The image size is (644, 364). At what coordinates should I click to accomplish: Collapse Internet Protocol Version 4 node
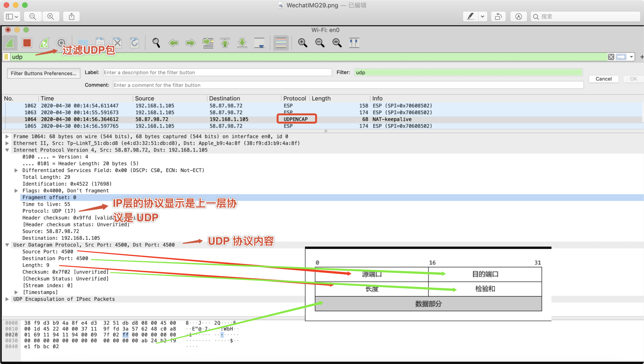(x=7, y=150)
